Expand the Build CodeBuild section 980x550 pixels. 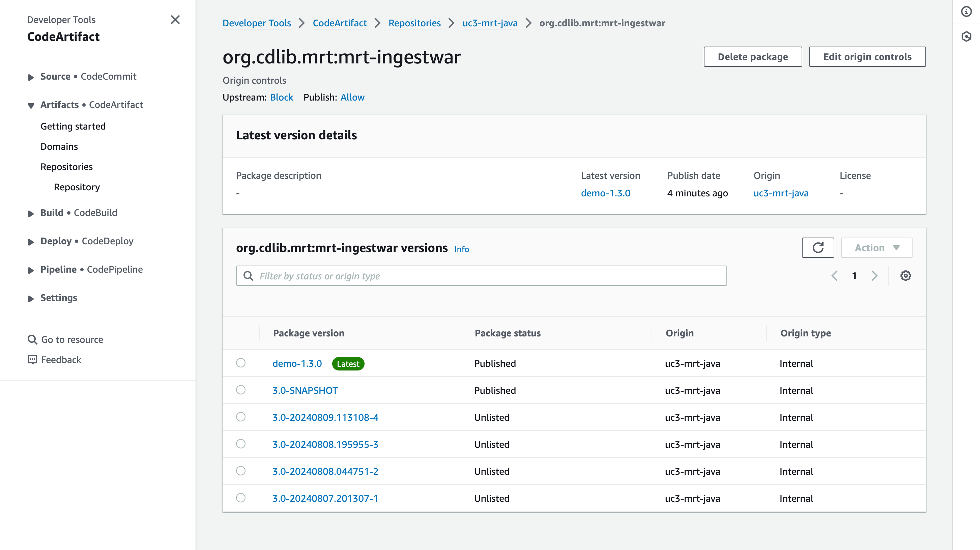pyautogui.click(x=31, y=214)
